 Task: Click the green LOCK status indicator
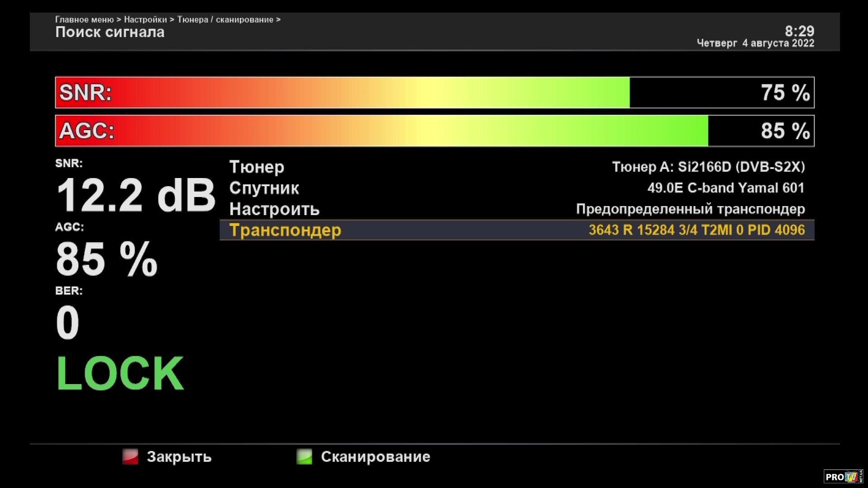(x=120, y=374)
